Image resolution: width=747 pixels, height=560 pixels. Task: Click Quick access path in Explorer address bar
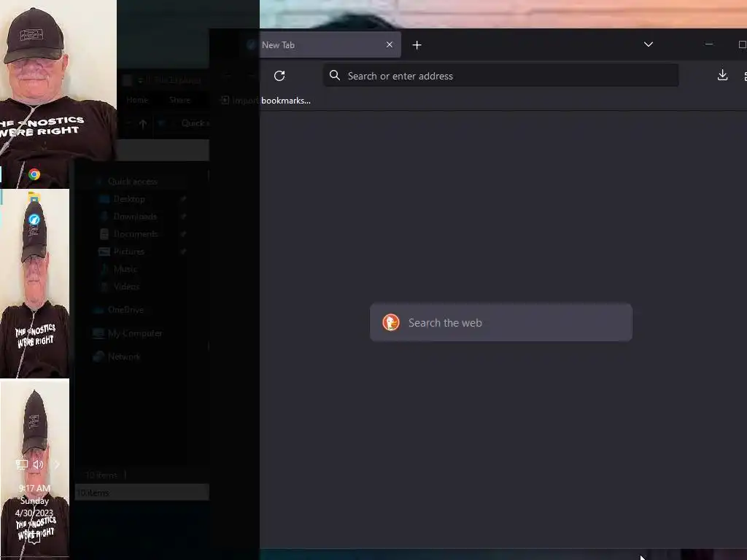pos(195,123)
